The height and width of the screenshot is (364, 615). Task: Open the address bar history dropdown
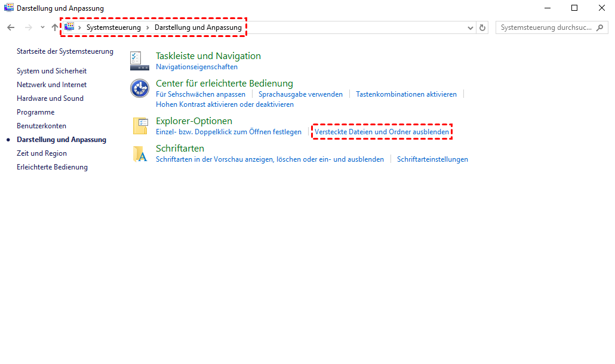[x=471, y=27]
